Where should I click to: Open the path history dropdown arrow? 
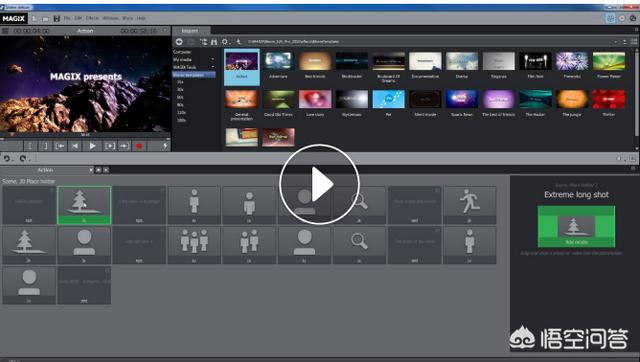pyautogui.click(x=616, y=42)
